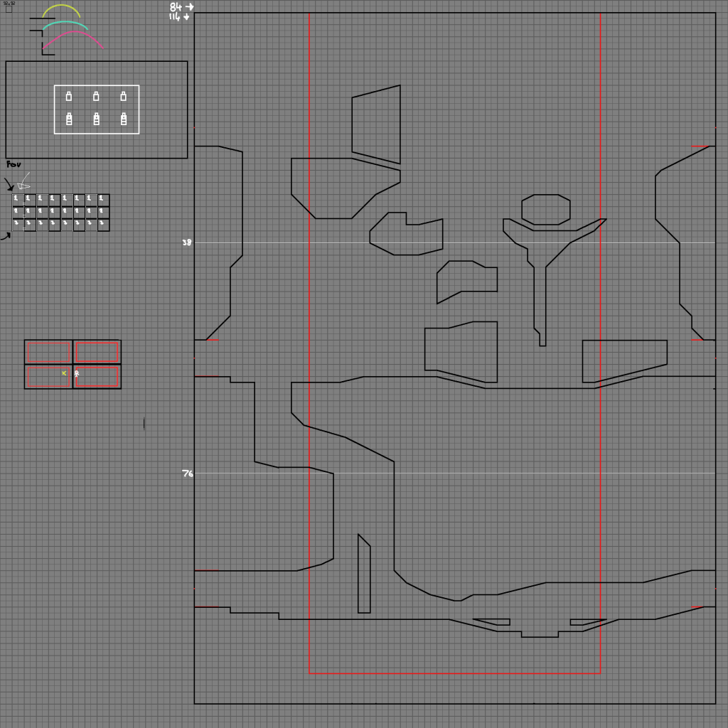
Task: Select the top-left cell of the numbered grid
Action: pyautogui.click(x=18, y=200)
